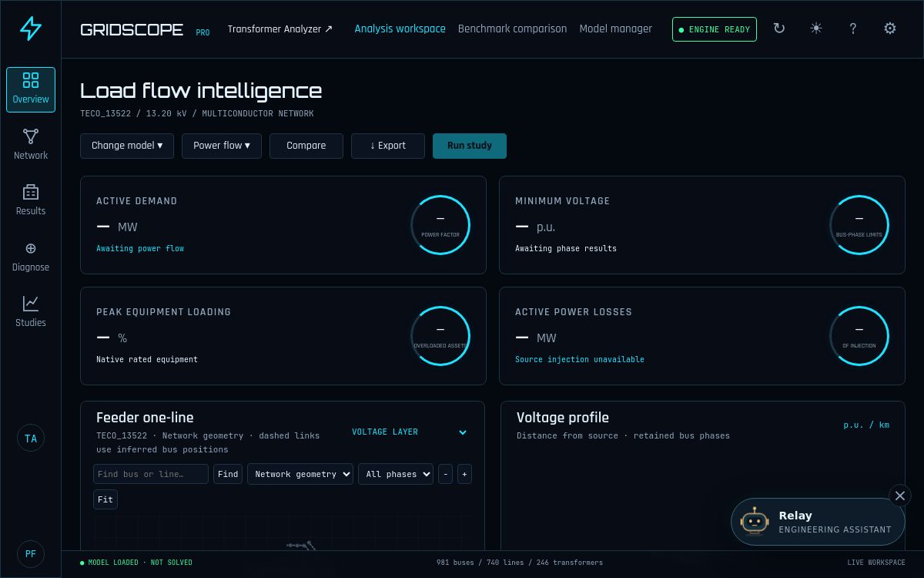Click the refresh icon in header
Image resolution: width=924 pixels, height=578 pixels.
[779, 29]
